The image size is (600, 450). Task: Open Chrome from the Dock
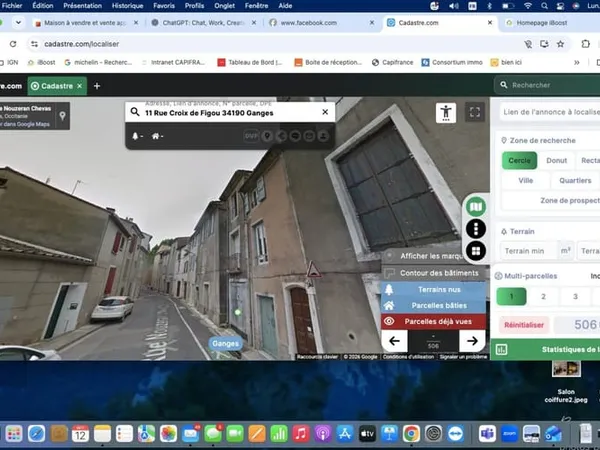pyautogui.click(x=411, y=434)
